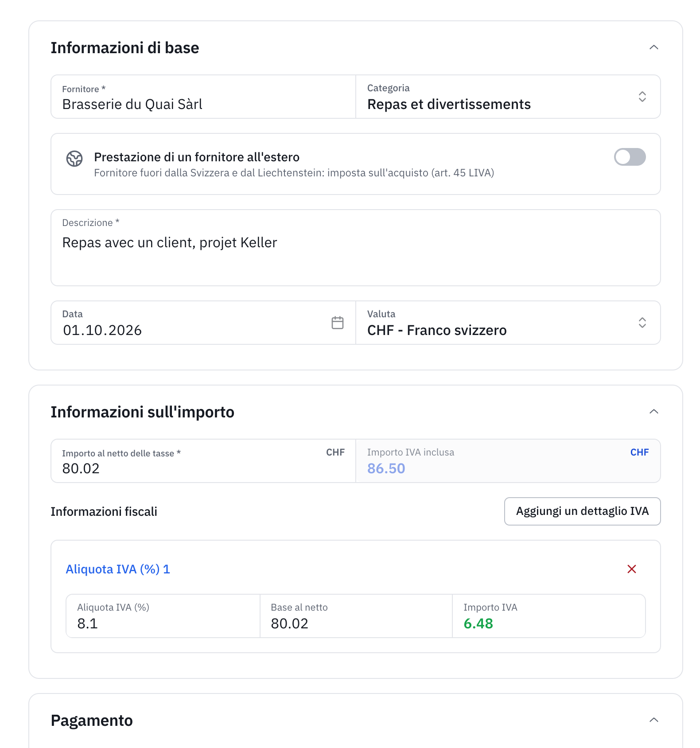Edit the Base al netto field
This screenshot has height=748, width=700.
(356, 616)
